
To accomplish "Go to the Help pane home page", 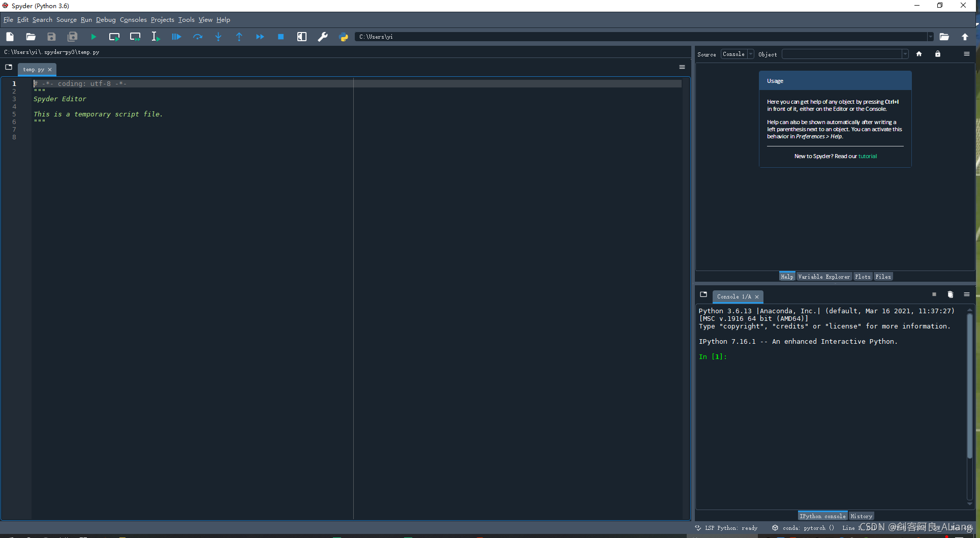I will pyautogui.click(x=919, y=54).
